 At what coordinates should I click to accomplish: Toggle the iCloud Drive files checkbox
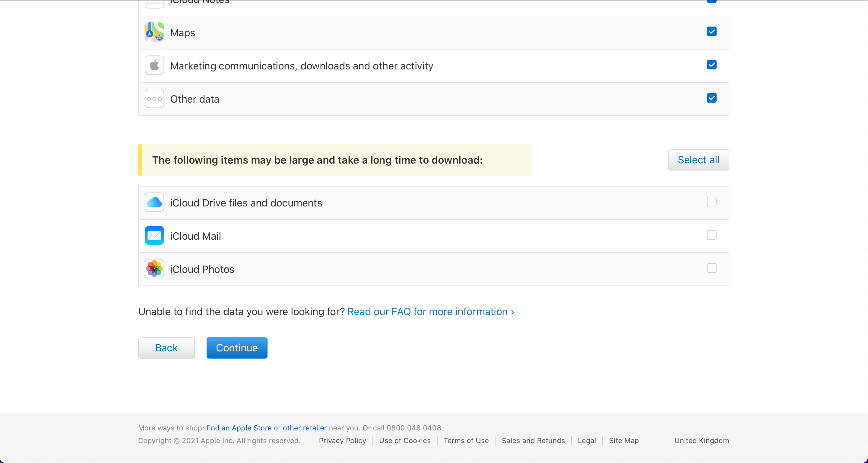click(x=712, y=202)
